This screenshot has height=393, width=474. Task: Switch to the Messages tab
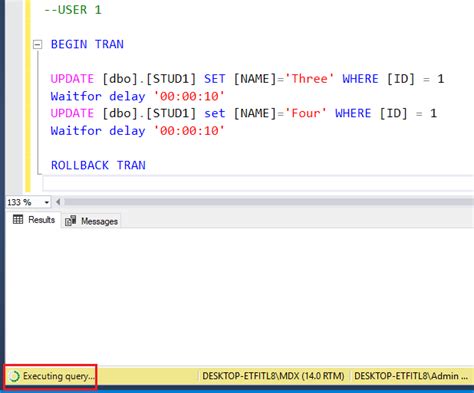click(91, 221)
